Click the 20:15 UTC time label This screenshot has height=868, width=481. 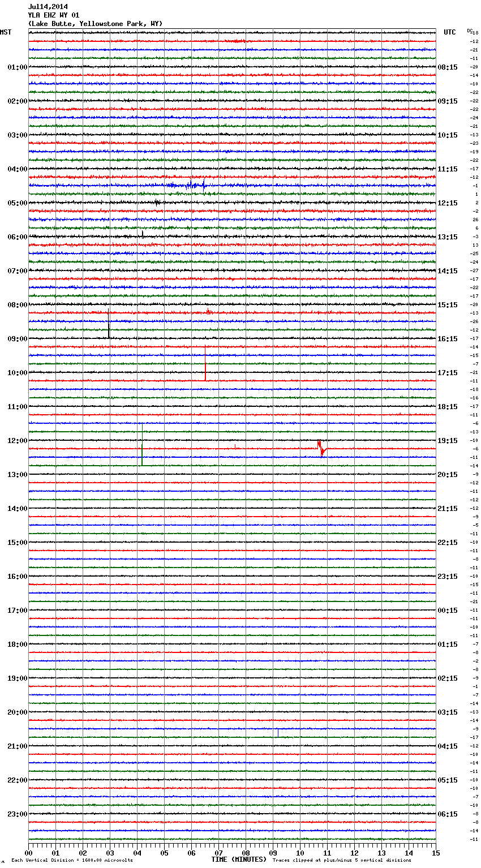click(x=448, y=475)
